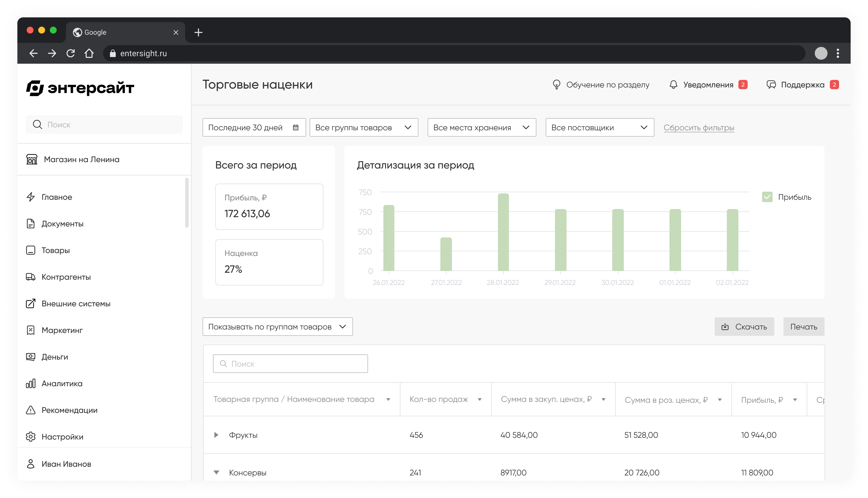Screen dimensions: 868x498
Task: Click the back navigation arrow
Action: click(34, 53)
